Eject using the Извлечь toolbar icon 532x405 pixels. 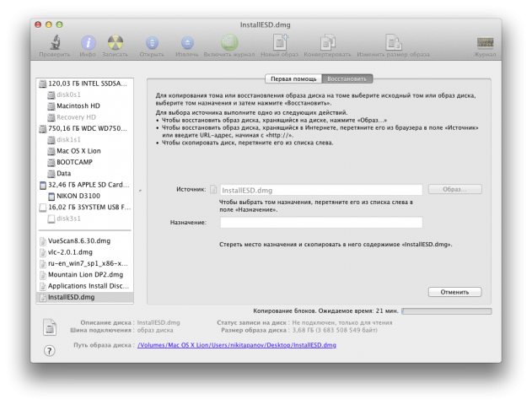pos(187,43)
